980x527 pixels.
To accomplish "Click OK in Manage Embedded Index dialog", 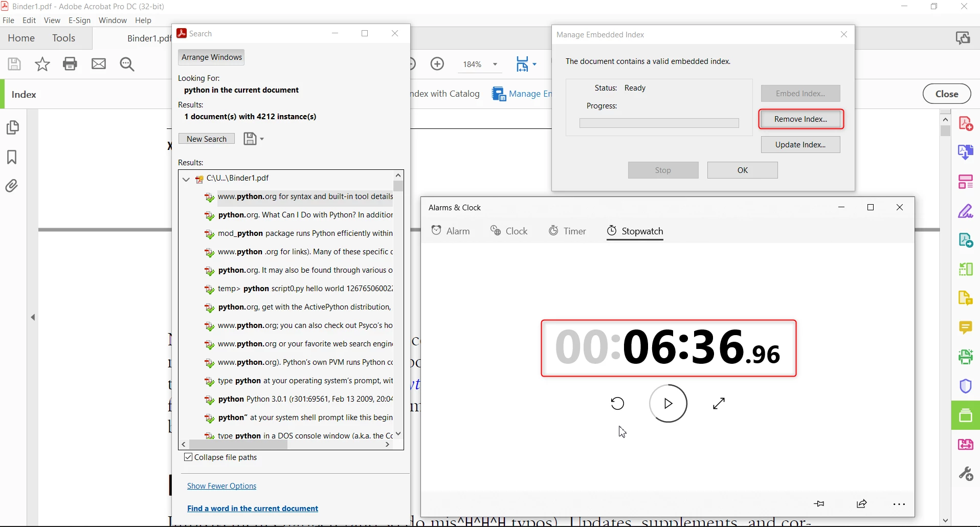I will (743, 170).
